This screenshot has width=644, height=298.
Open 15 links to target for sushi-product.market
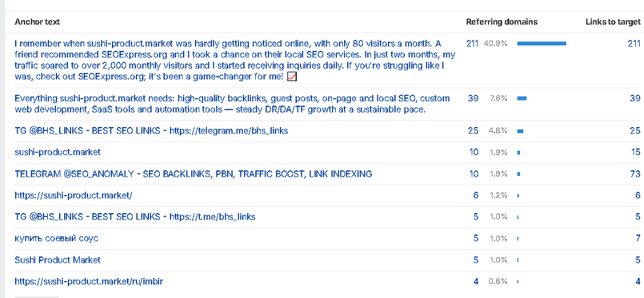pos(636,152)
